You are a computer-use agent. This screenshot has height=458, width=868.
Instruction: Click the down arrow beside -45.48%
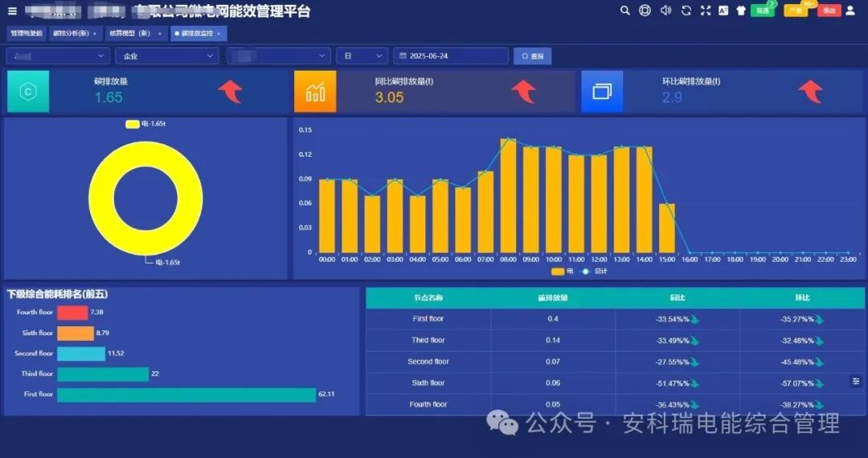coord(820,362)
